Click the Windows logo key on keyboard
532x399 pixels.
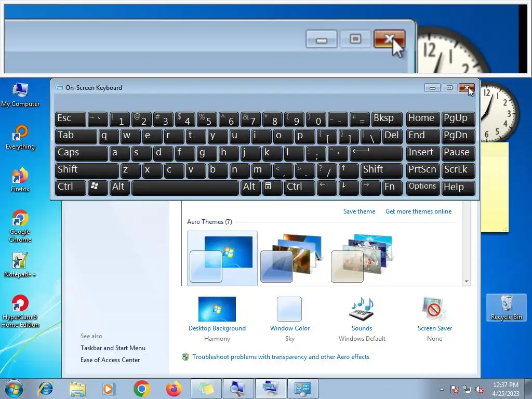point(98,187)
